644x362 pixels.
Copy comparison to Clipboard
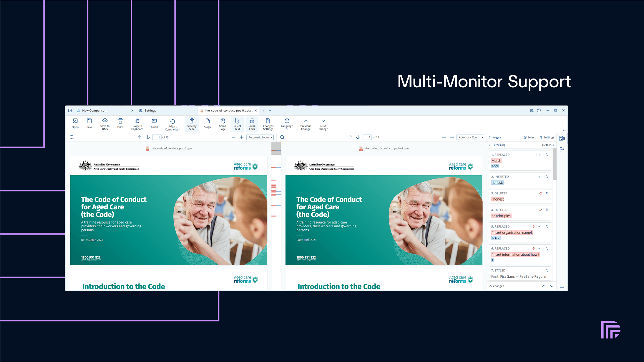137,124
